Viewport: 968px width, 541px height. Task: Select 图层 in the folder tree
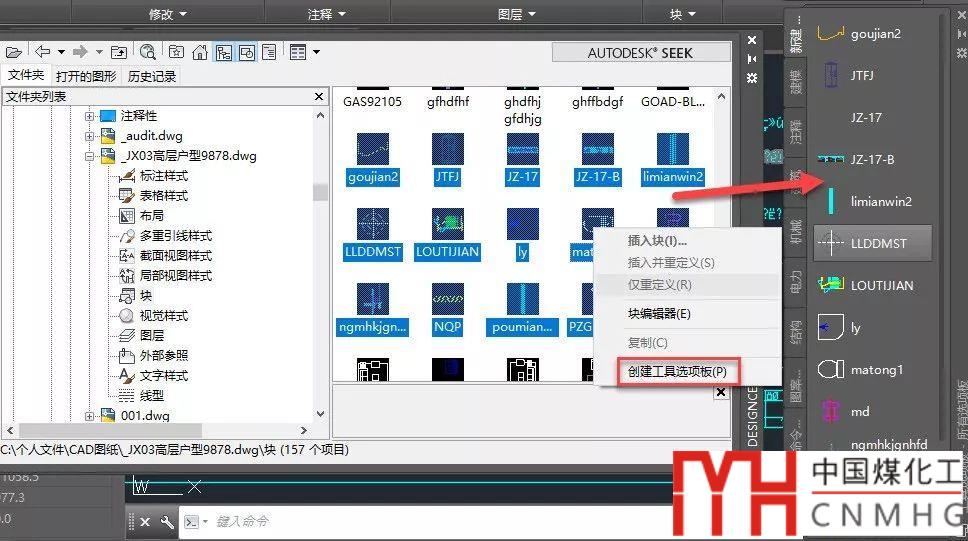152,335
